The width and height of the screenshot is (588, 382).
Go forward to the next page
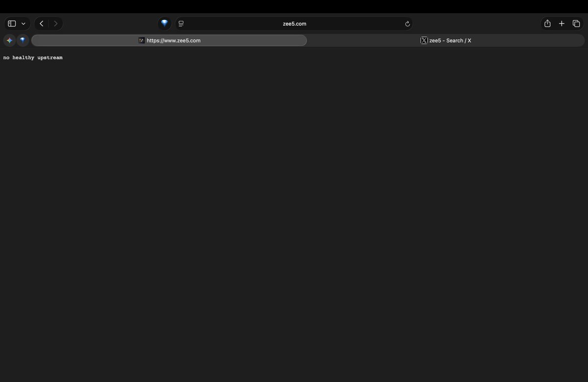click(56, 24)
